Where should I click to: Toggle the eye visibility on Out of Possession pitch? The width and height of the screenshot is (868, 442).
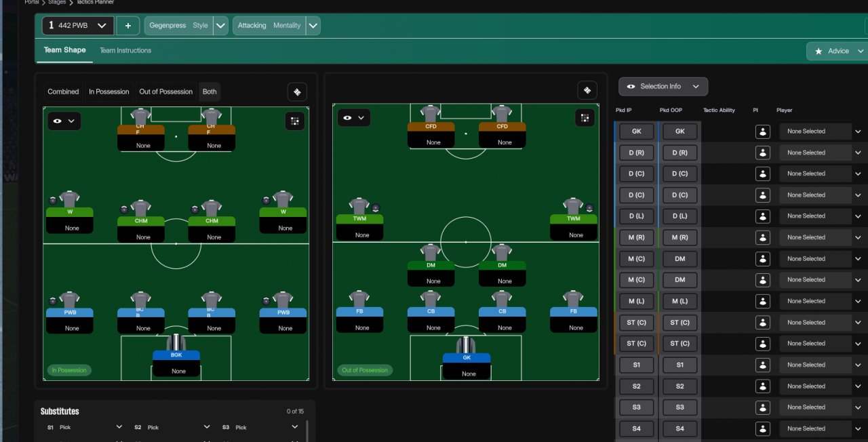pos(354,118)
